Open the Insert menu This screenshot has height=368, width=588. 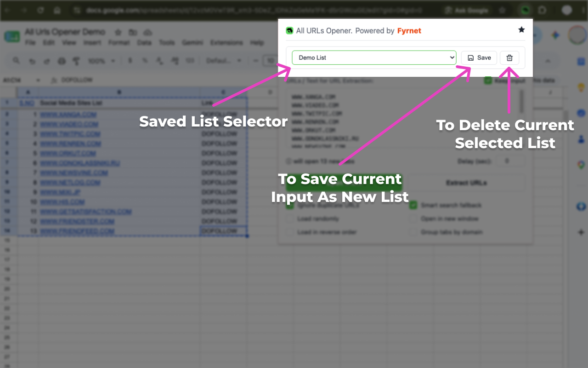92,43
